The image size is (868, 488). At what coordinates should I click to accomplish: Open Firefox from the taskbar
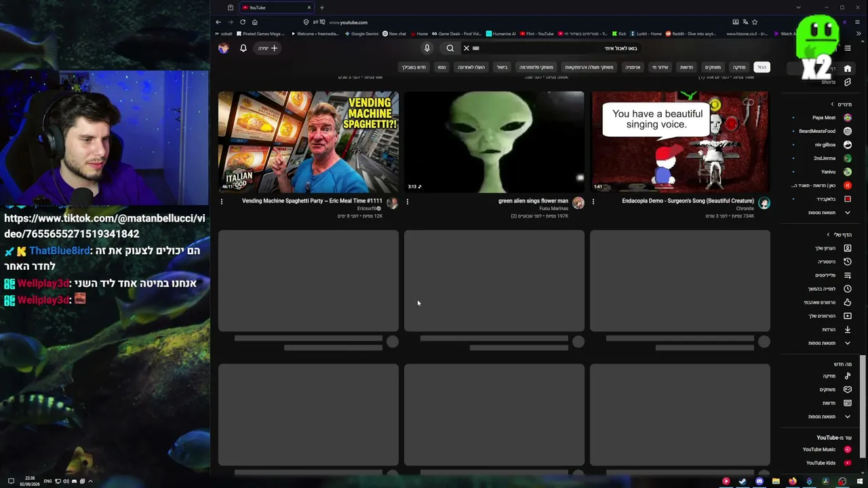point(793,482)
